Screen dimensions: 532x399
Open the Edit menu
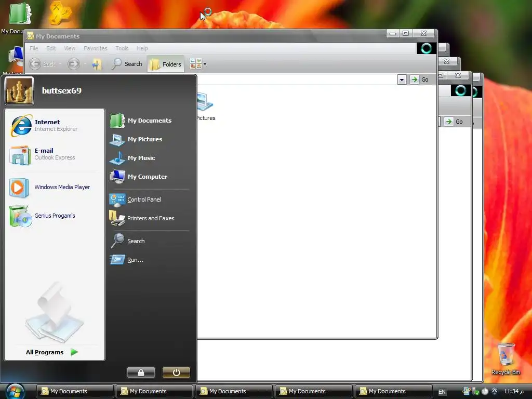tap(51, 48)
